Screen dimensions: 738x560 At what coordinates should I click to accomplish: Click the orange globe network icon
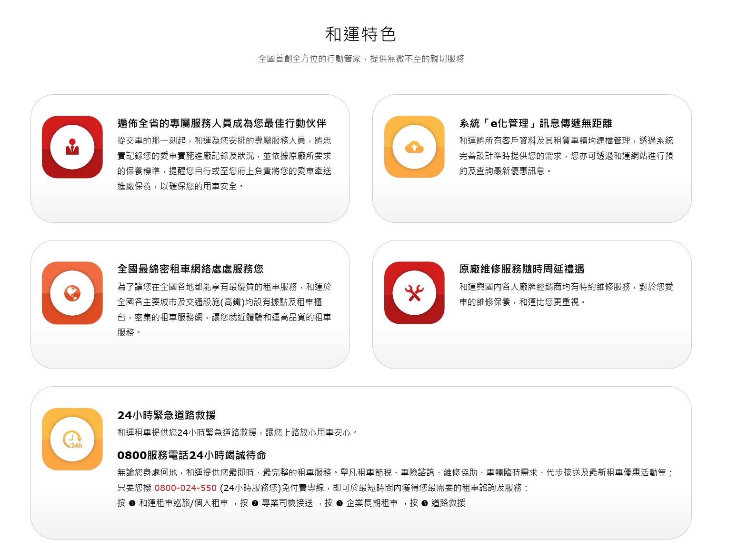(x=72, y=293)
